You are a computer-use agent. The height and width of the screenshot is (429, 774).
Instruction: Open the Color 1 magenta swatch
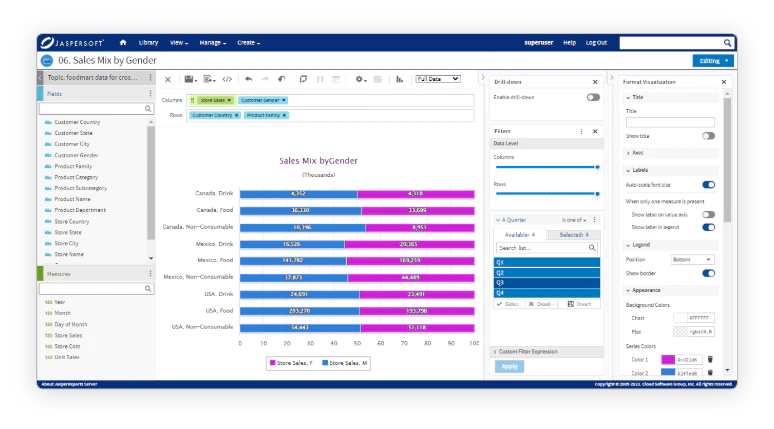click(x=668, y=359)
